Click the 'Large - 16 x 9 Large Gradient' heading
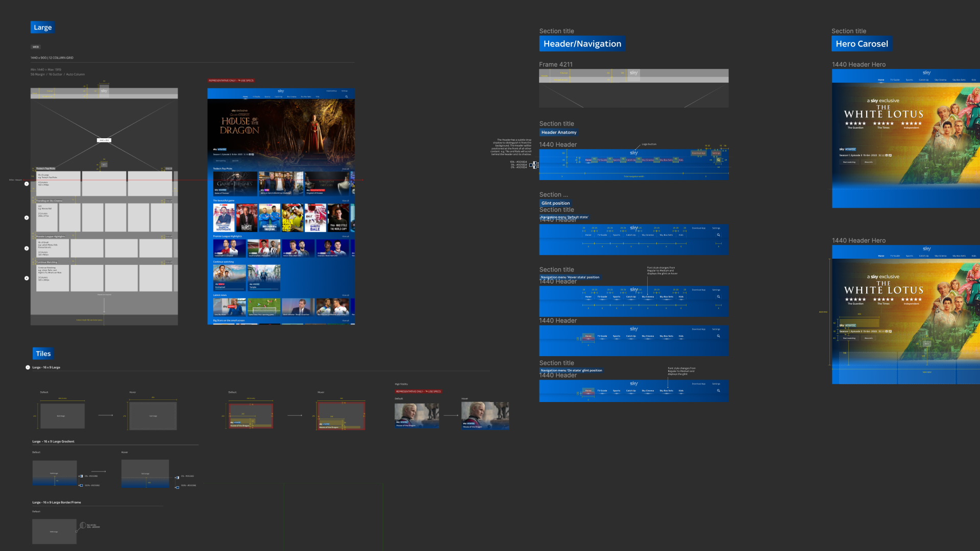The image size is (980, 551). (54, 441)
